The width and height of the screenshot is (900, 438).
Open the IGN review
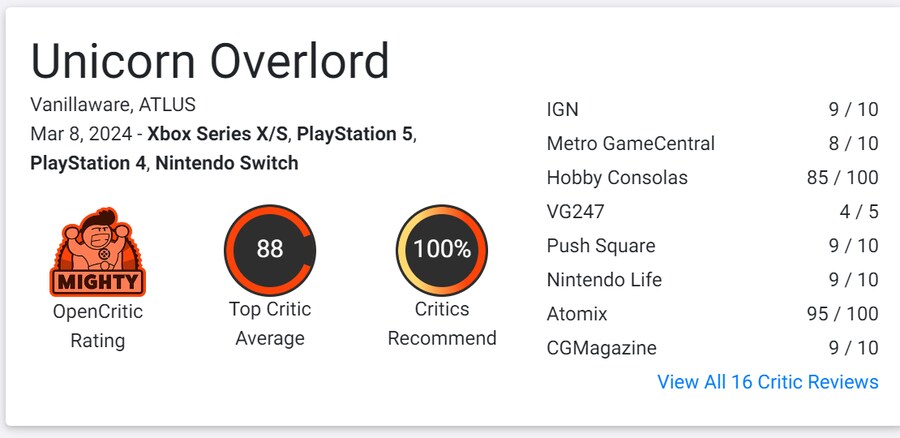[x=563, y=110]
